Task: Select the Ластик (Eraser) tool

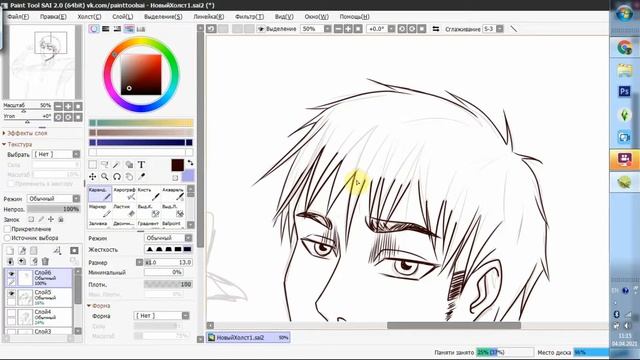Action: [124, 211]
